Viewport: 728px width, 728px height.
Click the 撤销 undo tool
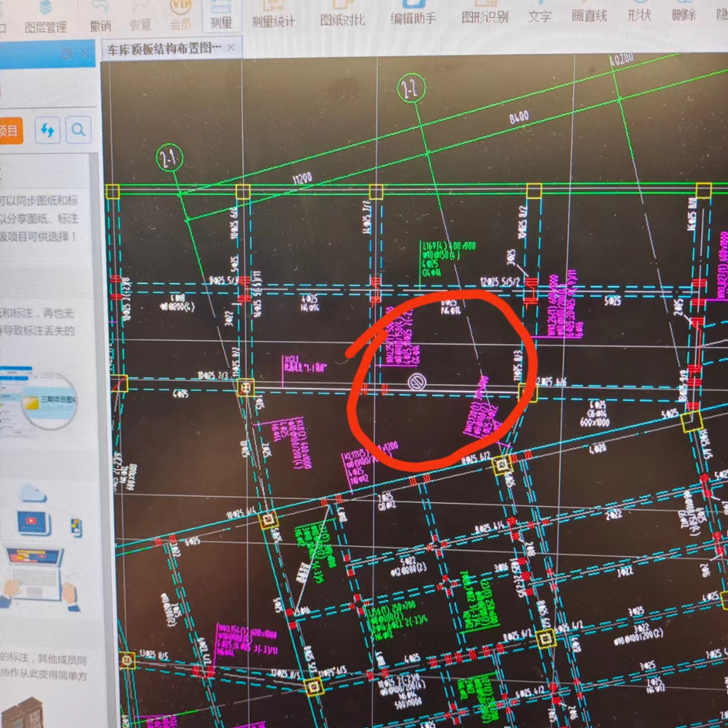point(101,17)
